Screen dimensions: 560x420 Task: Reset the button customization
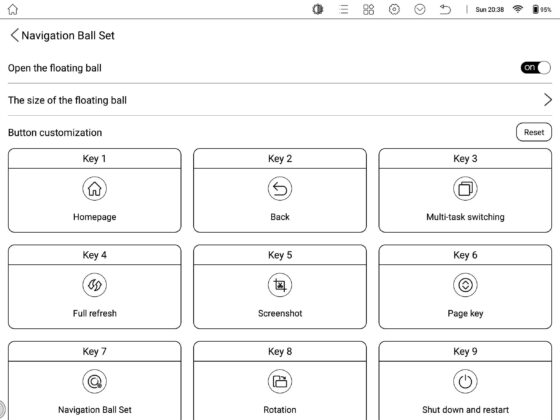[x=534, y=132]
